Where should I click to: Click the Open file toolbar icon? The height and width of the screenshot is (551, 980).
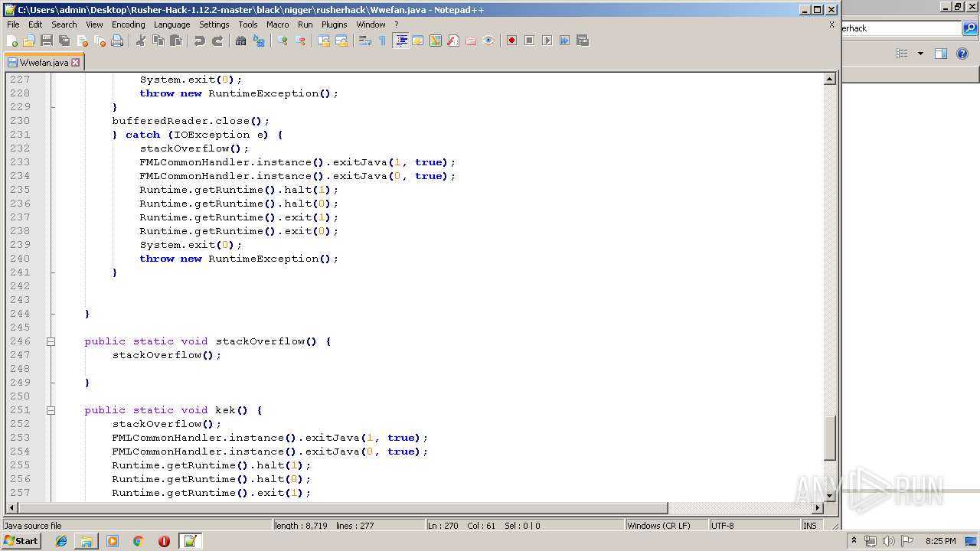click(x=29, y=41)
